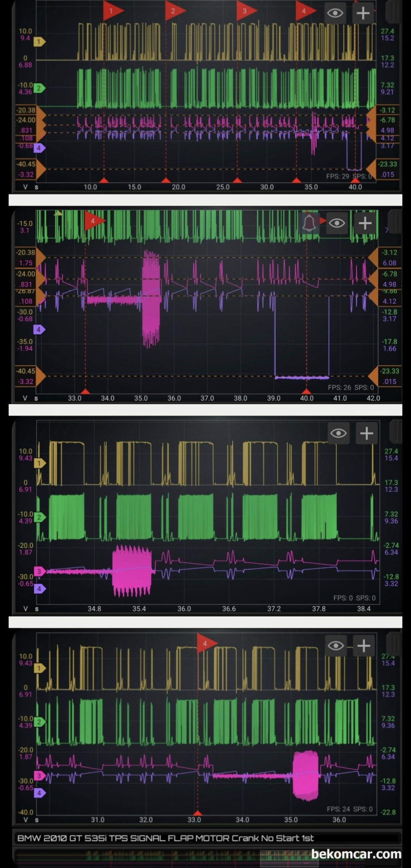411x868 pixels.
Task: Toggle the eye icon in the 31.0–36.0 s plot
Action: point(336,645)
